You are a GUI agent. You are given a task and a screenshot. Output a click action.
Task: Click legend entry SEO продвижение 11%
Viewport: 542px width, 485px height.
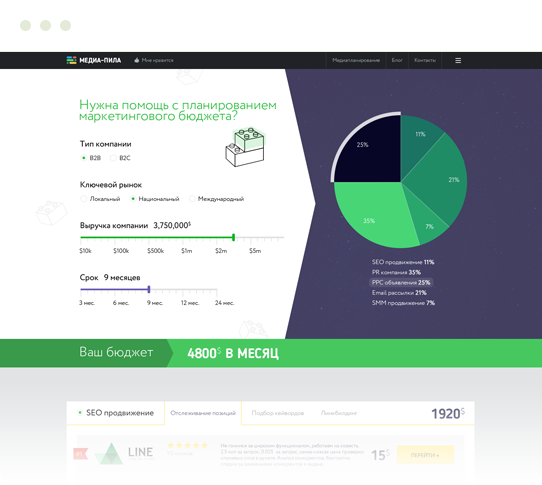(x=403, y=262)
